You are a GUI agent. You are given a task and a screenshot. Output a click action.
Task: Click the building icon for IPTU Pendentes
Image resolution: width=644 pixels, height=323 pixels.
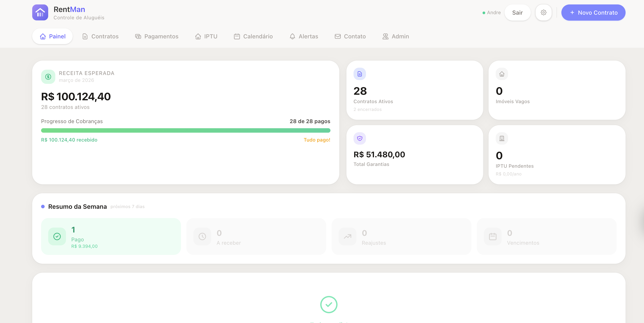[501, 138]
